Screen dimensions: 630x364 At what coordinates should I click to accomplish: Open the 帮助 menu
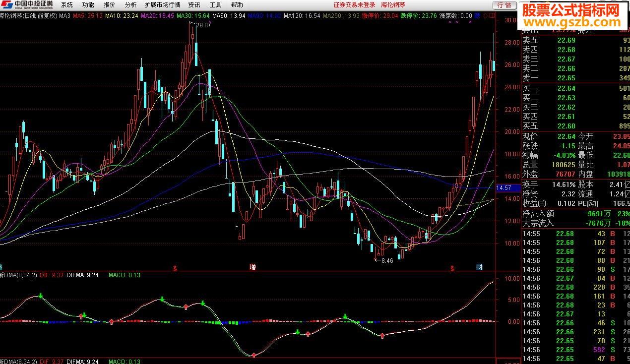(x=237, y=5)
